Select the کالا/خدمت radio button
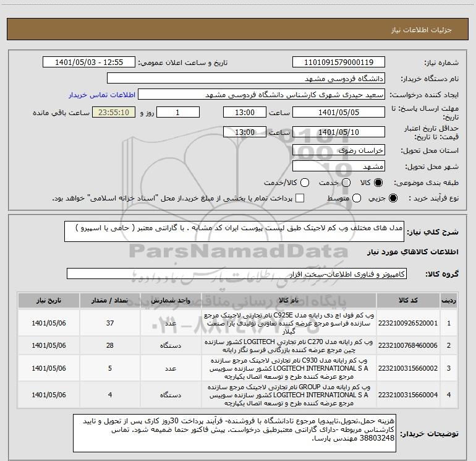476x461 pixels. (305, 183)
